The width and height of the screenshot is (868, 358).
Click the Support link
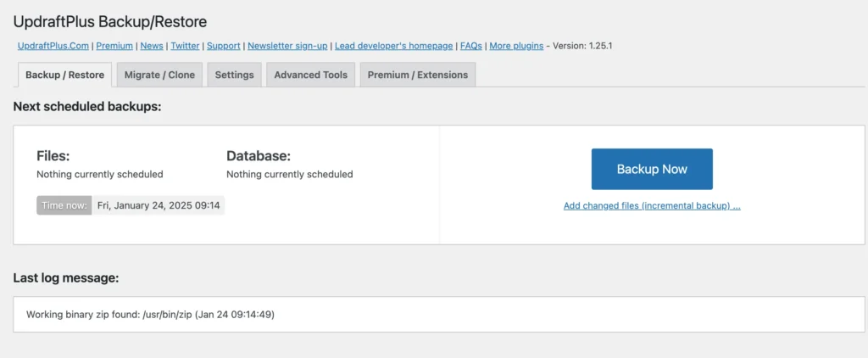[224, 46]
